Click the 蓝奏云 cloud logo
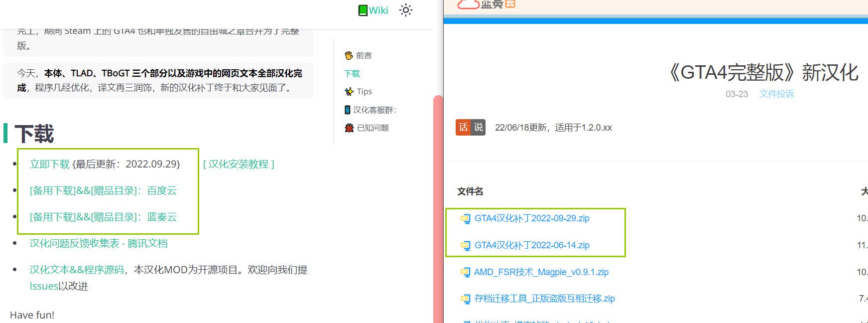This screenshot has height=323, width=868. [486, 4]
